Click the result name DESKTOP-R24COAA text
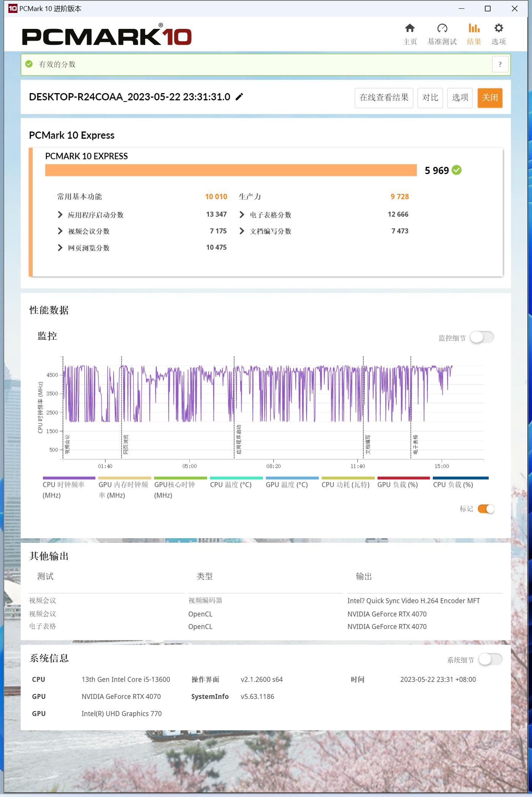Image resolution: width=532 pixels, height=797 pixels. 130,97
